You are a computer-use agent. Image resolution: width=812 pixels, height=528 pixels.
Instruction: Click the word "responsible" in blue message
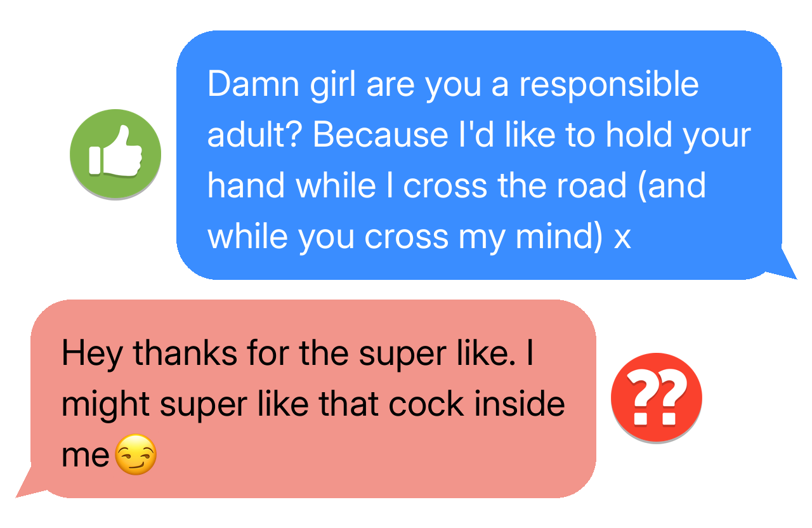click(608, 86)
